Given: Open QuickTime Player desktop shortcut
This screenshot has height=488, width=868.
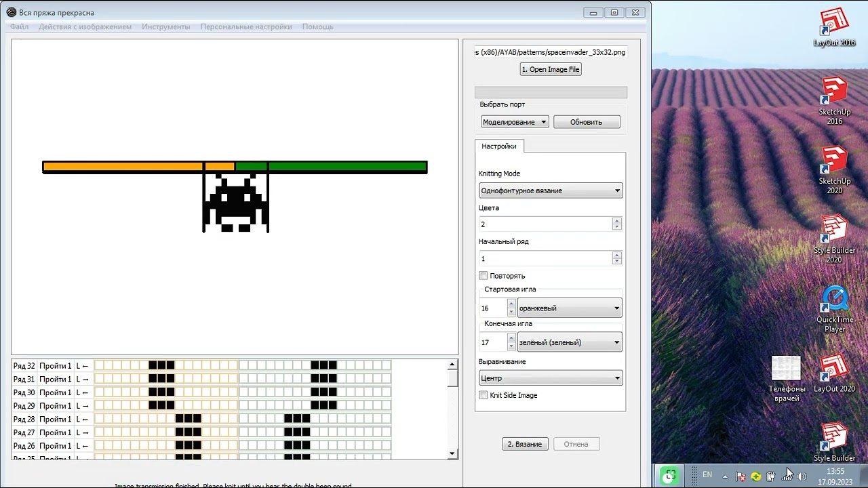Looking at the screenshot, I should [x=835, y=309].
